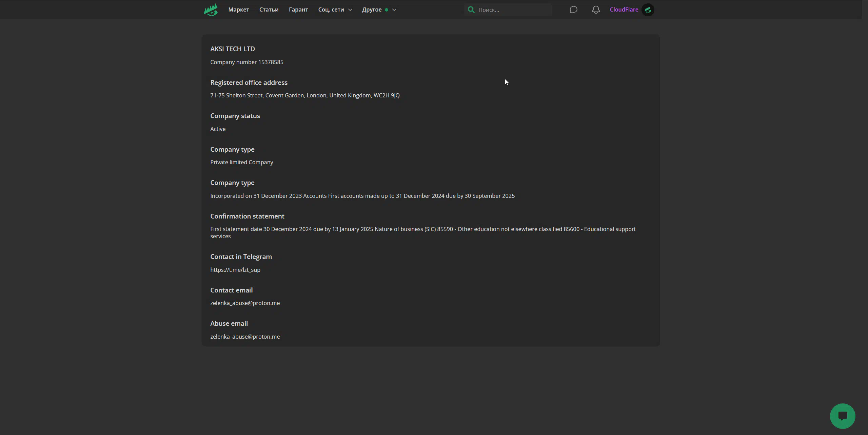
Task: Click the Active status value
Action: [218, 129]
